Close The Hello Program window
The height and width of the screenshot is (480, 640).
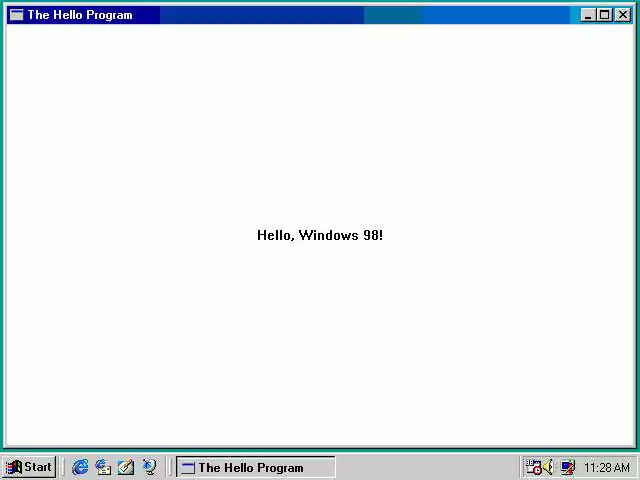click(x=622, y=15)
